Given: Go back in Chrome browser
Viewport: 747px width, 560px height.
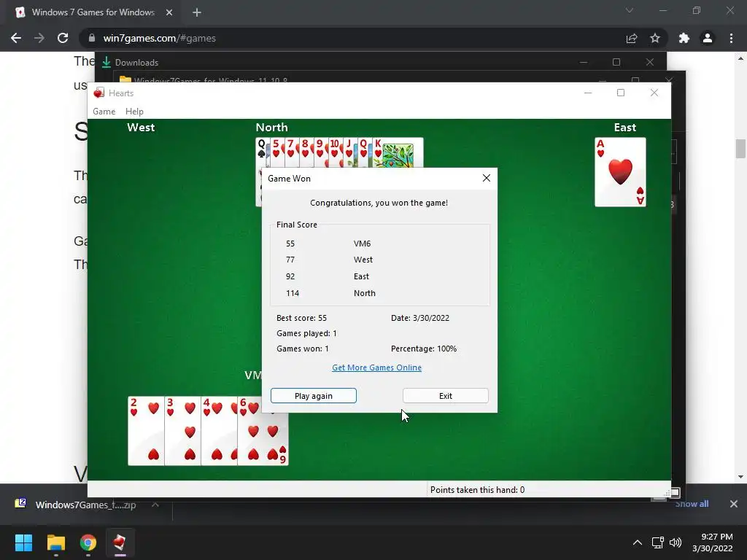Looking at the screenshot, I should point(16,38).
